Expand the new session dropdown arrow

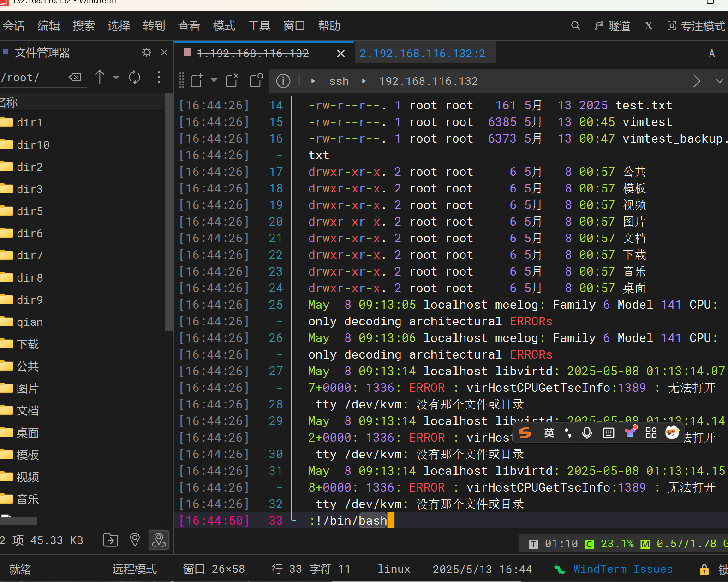[x=214, y=81]
